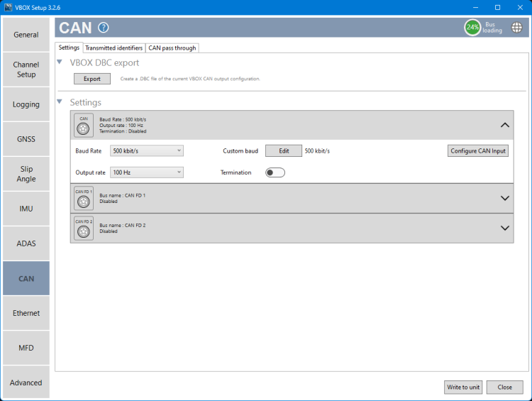Switch to Transmitted identifiers tab

[114, 48]
